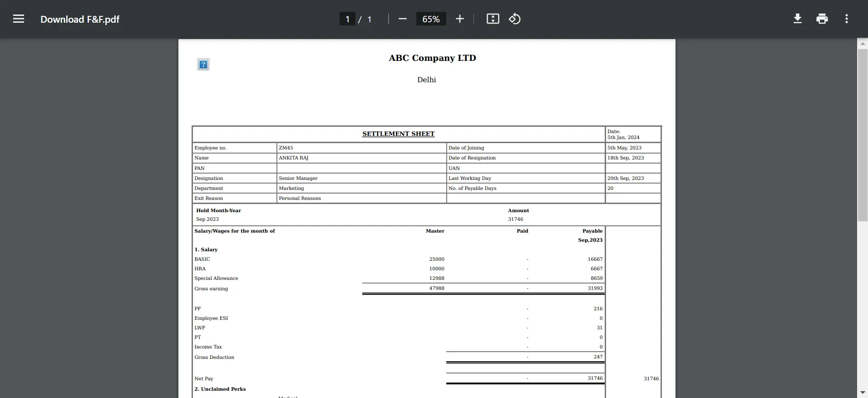Download the PDF file

click(x=797, y=19)
